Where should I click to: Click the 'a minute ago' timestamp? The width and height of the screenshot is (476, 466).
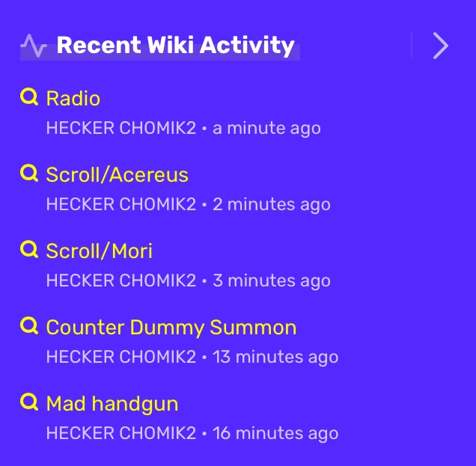coord(266,129)
